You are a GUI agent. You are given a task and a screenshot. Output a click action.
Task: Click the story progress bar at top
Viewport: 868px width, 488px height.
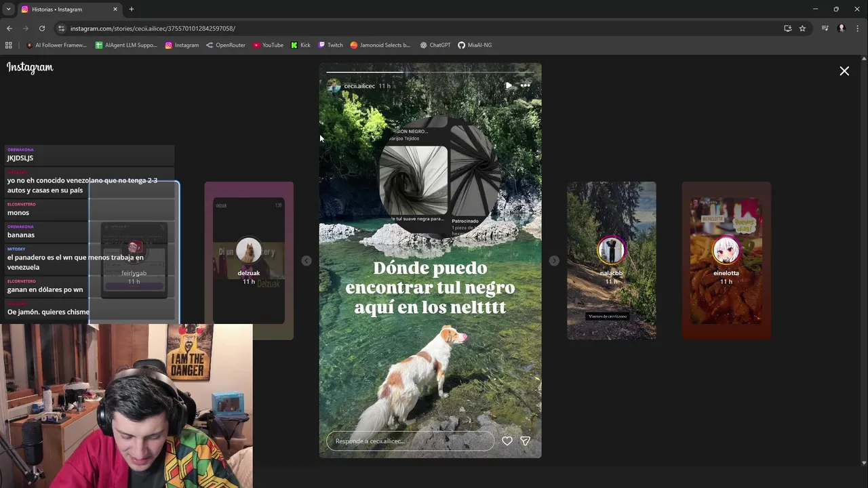click(x=430, y=71)
